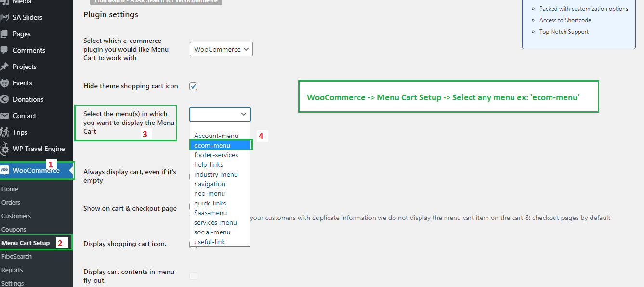The image size is (644, 287).
Task: Pick quick-links from the list
Action: (x=220, y=203)
